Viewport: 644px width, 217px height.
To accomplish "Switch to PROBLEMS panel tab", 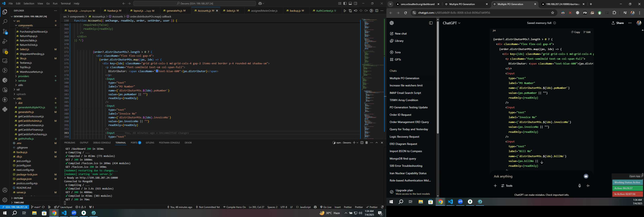I will tap(69, 143).
